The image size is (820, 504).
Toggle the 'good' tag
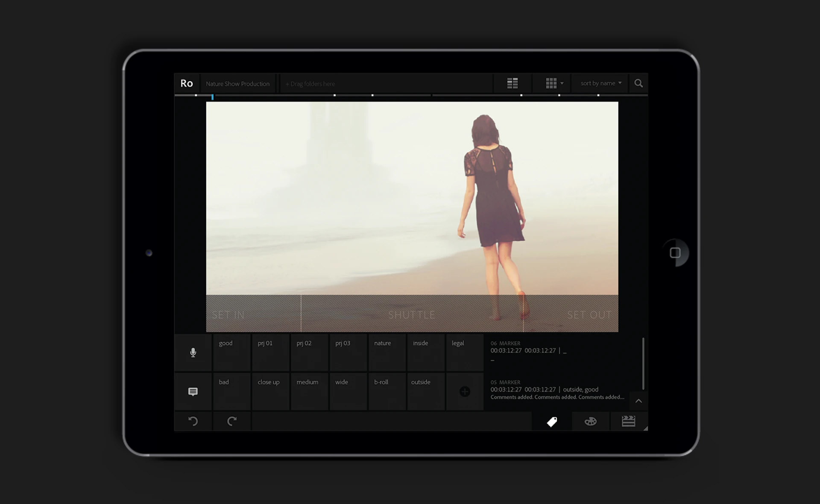point(232,353)
